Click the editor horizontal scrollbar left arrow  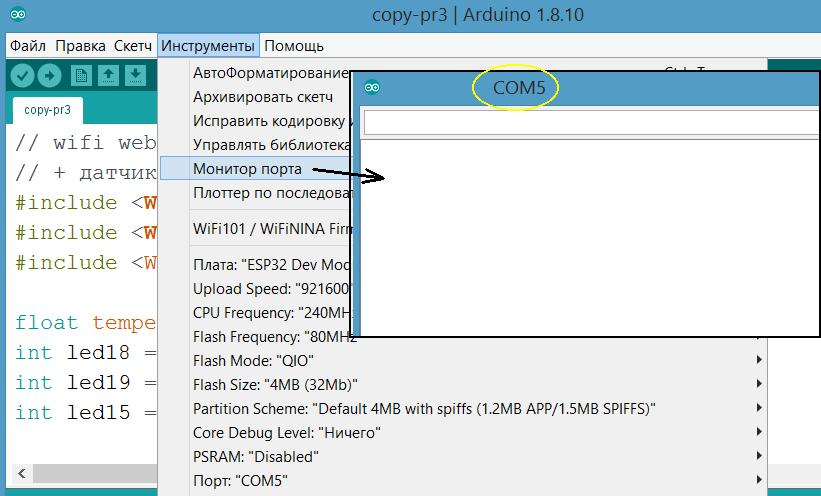click(x=22, y=473)
